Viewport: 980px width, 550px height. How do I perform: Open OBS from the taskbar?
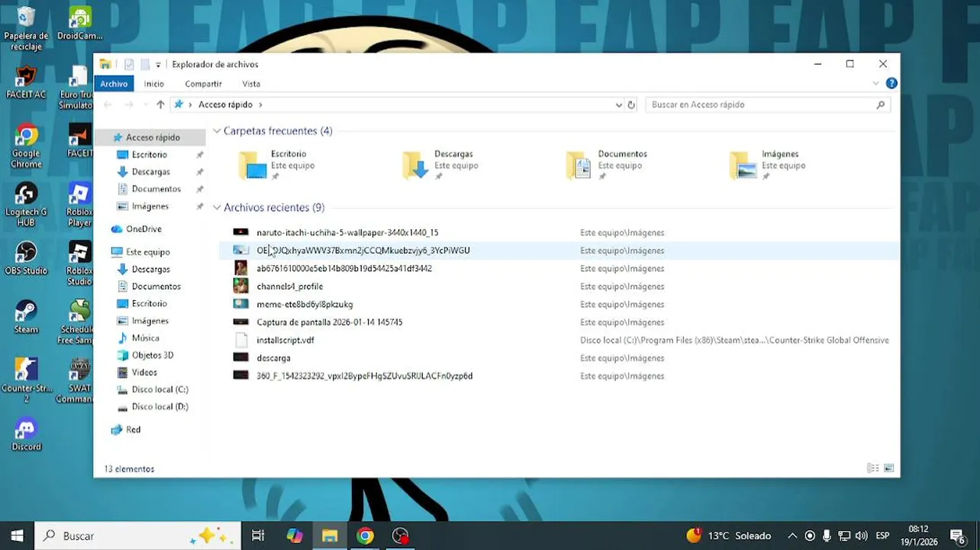(401, 535)
